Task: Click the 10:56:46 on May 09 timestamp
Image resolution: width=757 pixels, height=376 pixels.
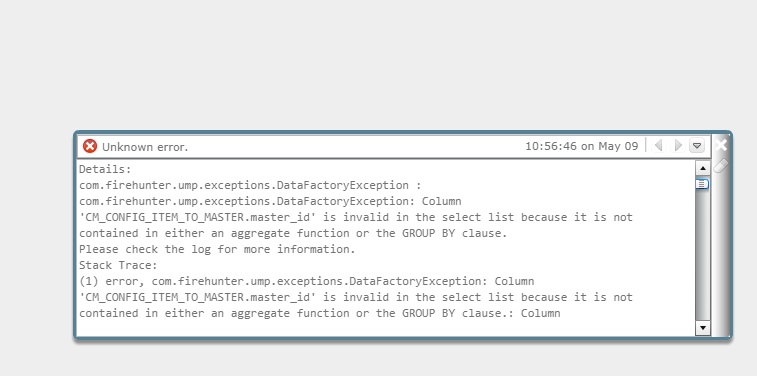Action: pos(582,146)
